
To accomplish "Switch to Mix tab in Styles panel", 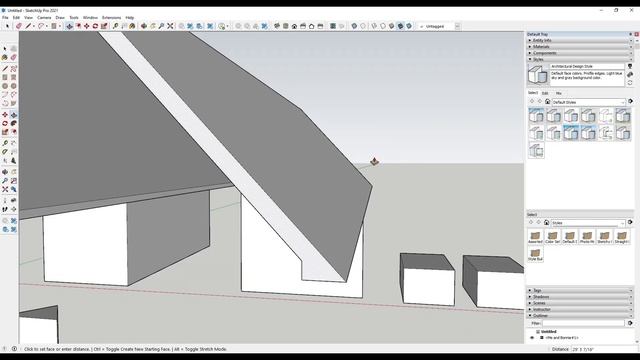I will click(x=558, y=93).
